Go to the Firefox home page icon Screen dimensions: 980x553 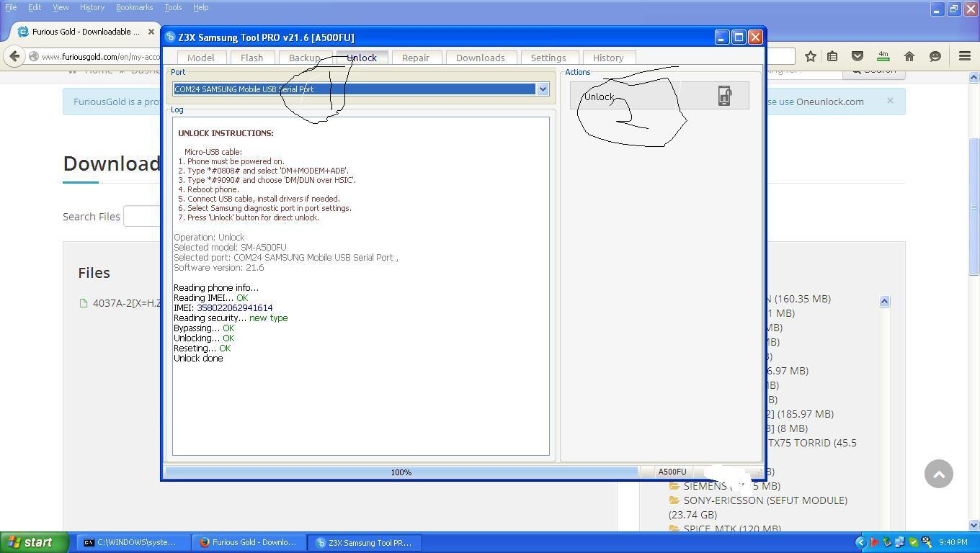pos(909,56)
